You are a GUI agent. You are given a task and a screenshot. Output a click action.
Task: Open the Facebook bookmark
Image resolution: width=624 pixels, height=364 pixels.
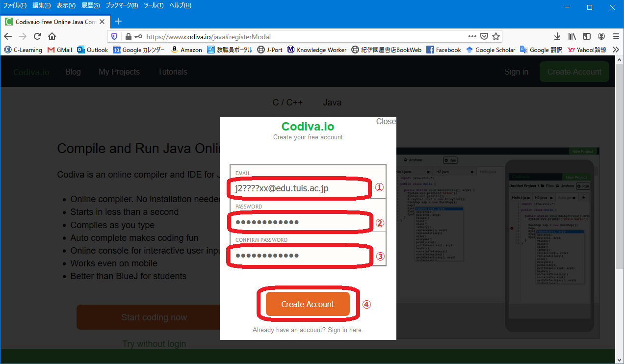click(444, 50)
